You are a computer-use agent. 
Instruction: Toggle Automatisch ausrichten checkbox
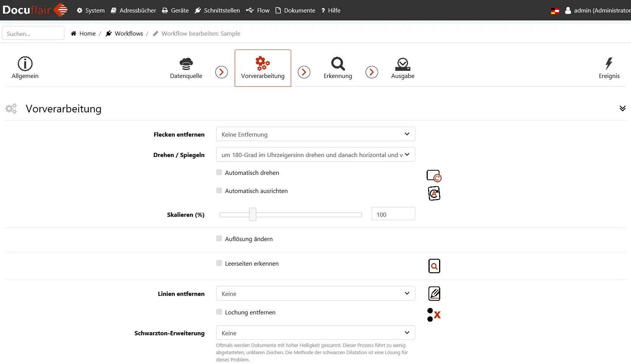coord(219,191)
